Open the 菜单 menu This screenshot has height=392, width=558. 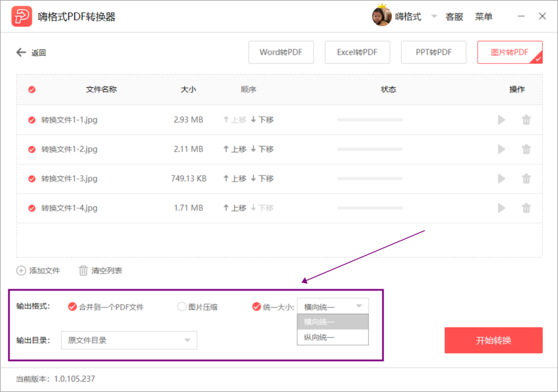[483, 17]
